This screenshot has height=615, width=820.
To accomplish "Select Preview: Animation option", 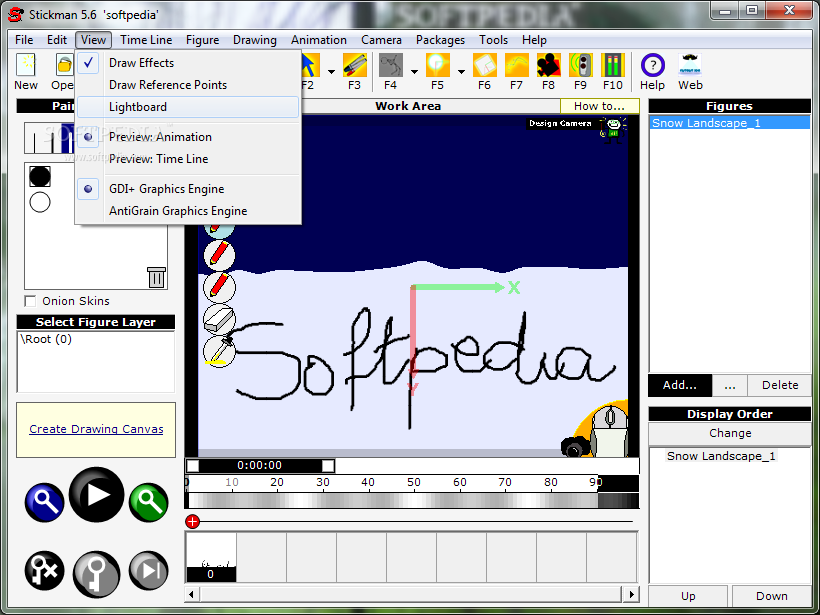I will [x=188, y=137].
